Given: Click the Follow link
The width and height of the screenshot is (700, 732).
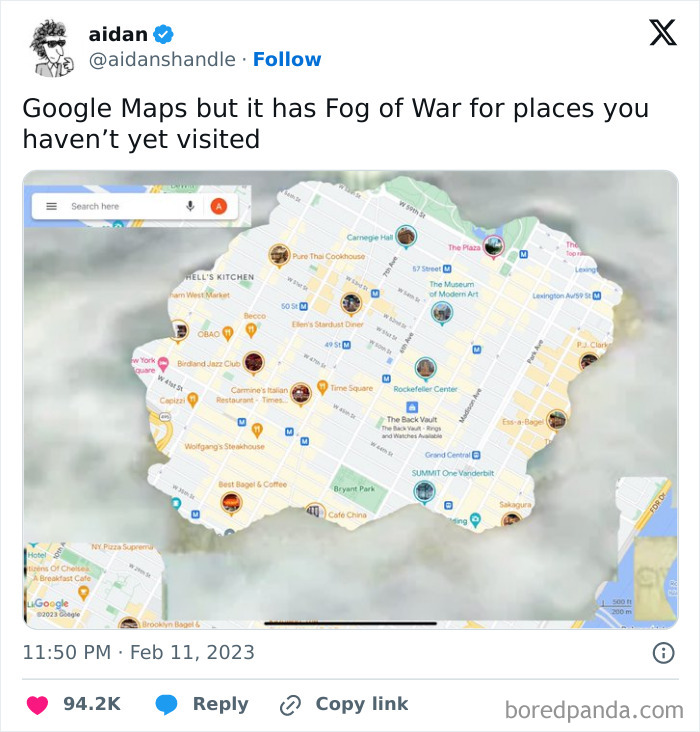Looking at the screenshot, I should click(287, 60).
